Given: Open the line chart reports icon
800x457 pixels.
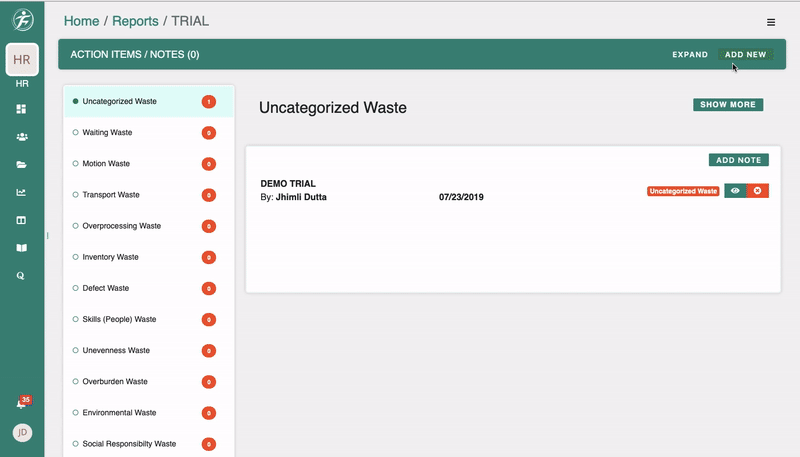Looking at the screenshot, I should pos(21,192).
